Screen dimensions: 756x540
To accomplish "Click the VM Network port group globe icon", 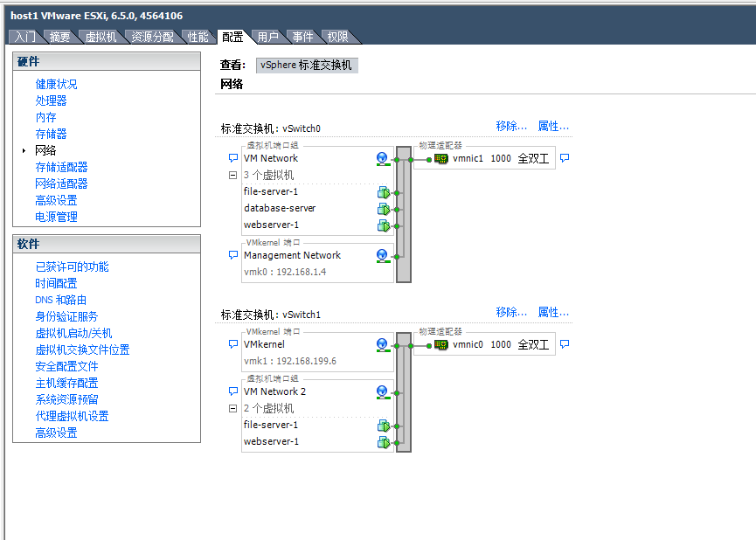I will [x=382, y=159].
